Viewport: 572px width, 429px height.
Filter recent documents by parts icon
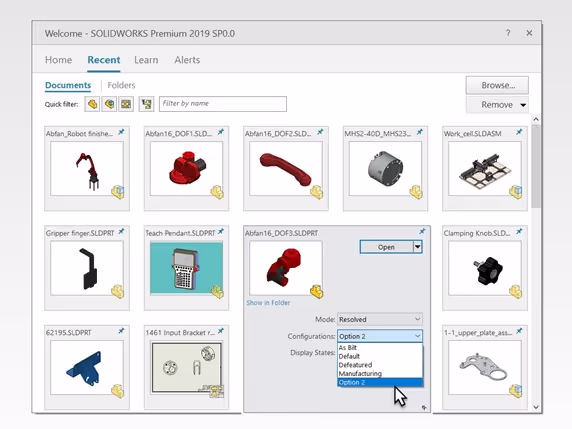click(92, 104)
